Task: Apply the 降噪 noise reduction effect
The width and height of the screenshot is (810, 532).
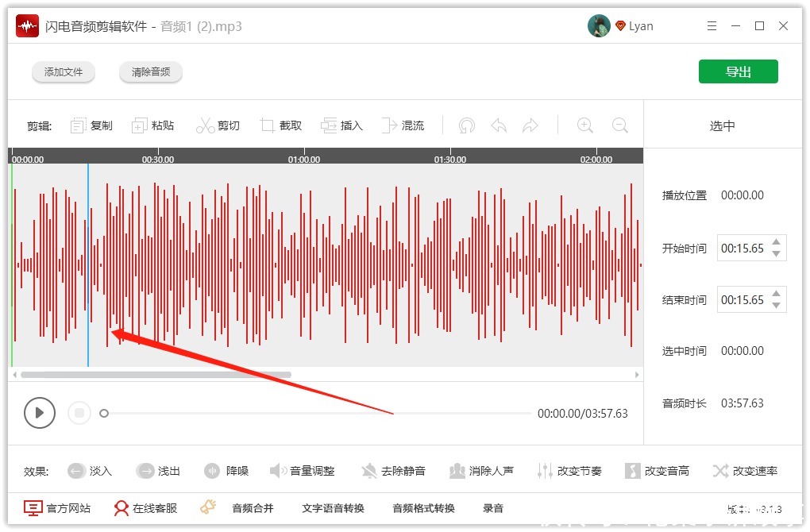Action: 227,470
